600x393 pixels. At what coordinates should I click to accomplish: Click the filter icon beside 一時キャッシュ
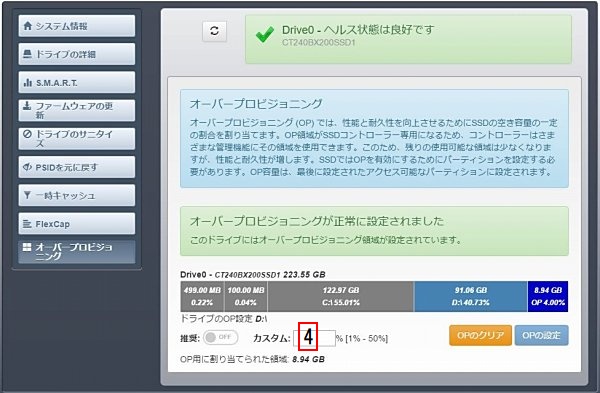[27, 195]
